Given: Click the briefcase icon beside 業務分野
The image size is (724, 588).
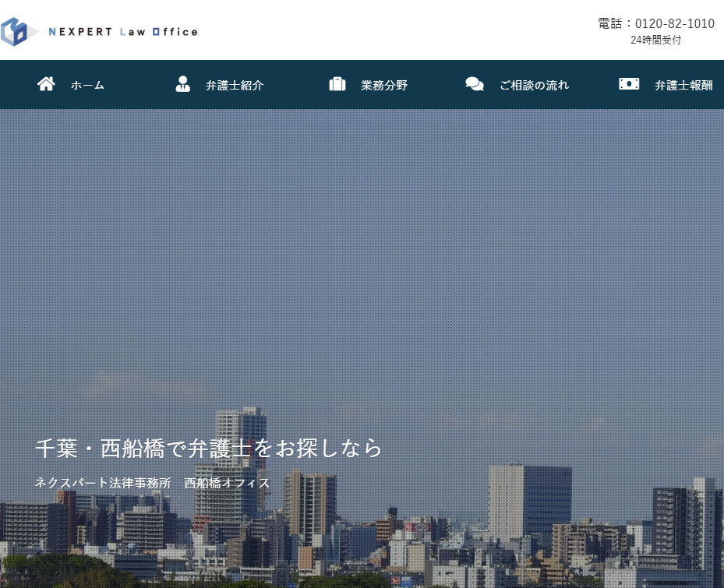Looking at the screenshot, I should coord(337,84).
